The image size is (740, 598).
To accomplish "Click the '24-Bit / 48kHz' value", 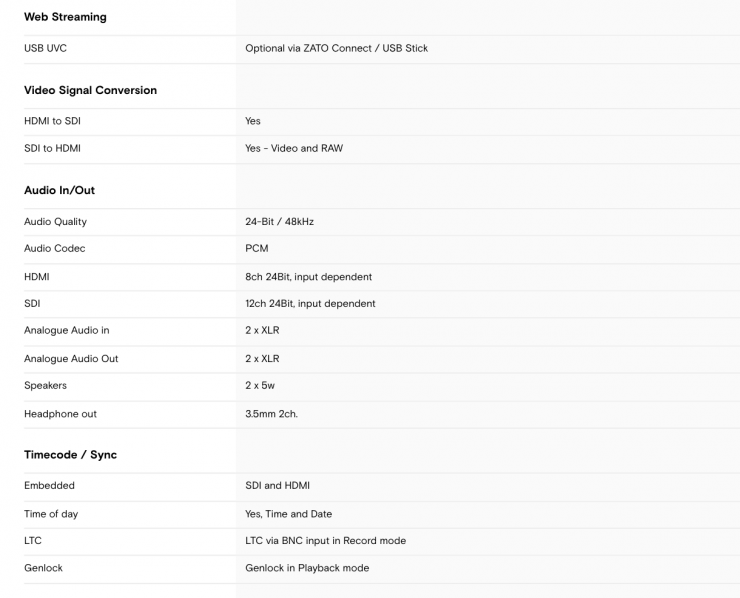I will 279,222.
